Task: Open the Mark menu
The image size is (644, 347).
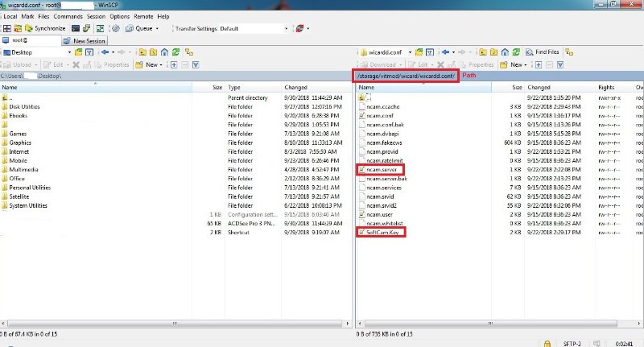Action: tap(27, 16)
